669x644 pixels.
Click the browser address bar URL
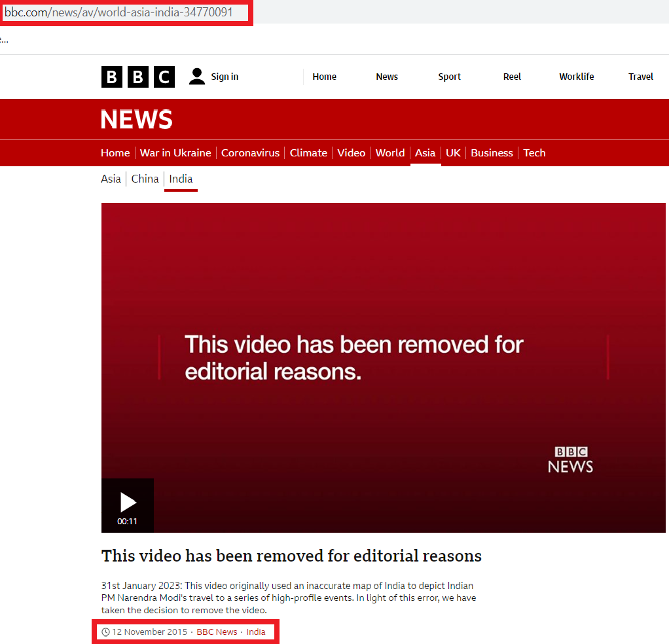coord(118,12)
